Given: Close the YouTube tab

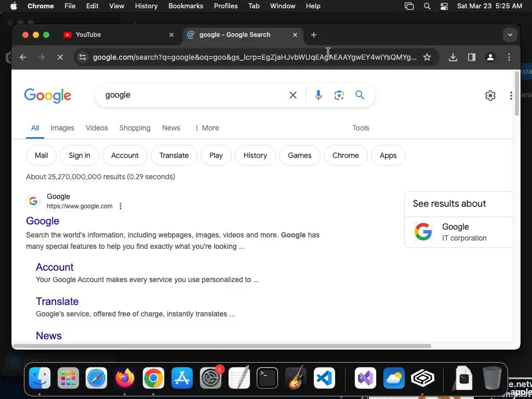Looking at the screenshot, I should [x=171, y=35].
